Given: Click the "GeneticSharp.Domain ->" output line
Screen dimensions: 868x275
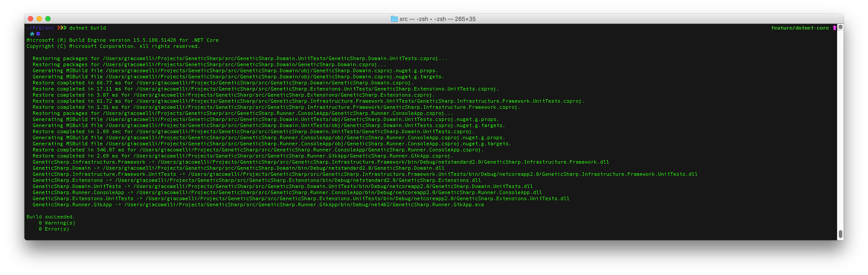Looking at the screenshot, I should [238, 168].
